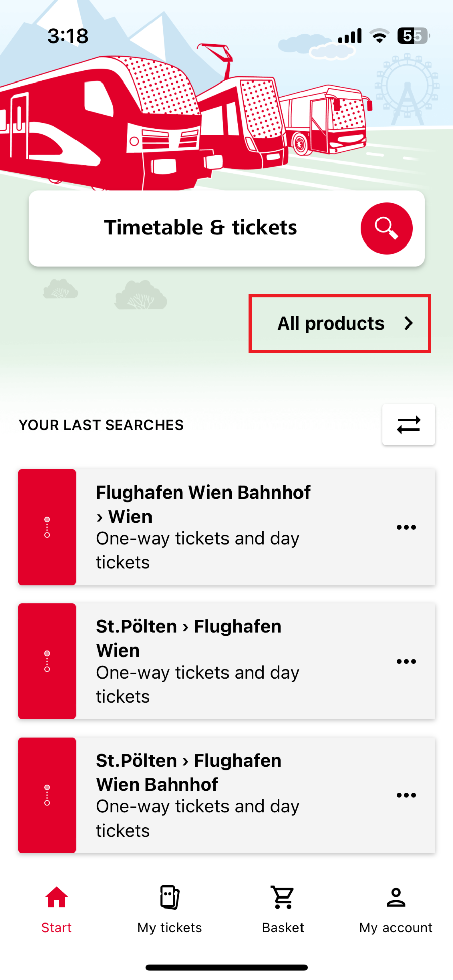Tap red route icon of third search
This screenshot has height=980, width=453.
[x=47, y=795]
